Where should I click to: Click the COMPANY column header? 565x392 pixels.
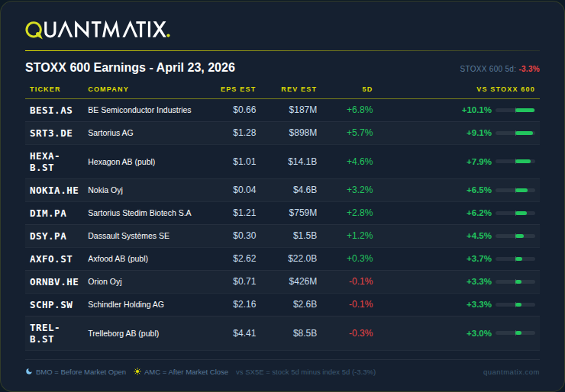click(x=108, y=89)
